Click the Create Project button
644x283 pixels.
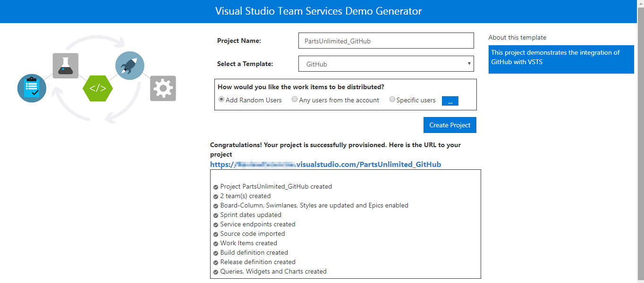click(x=450, y=125)
